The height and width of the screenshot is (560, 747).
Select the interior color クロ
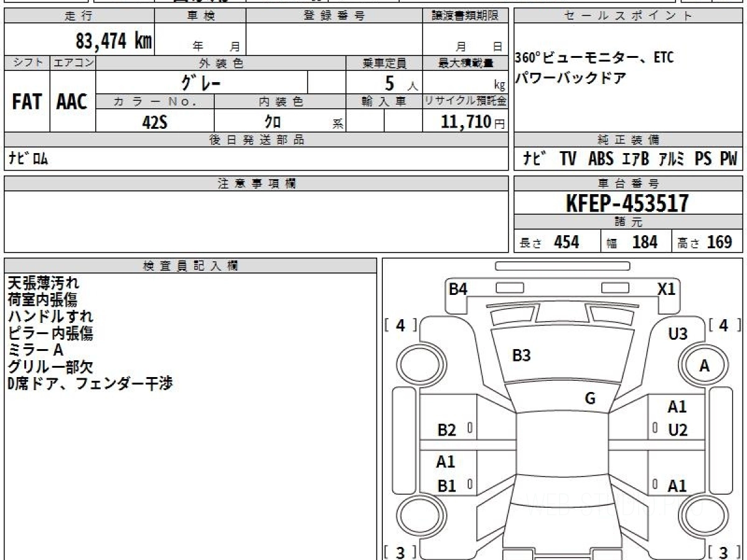coord(272,122)
